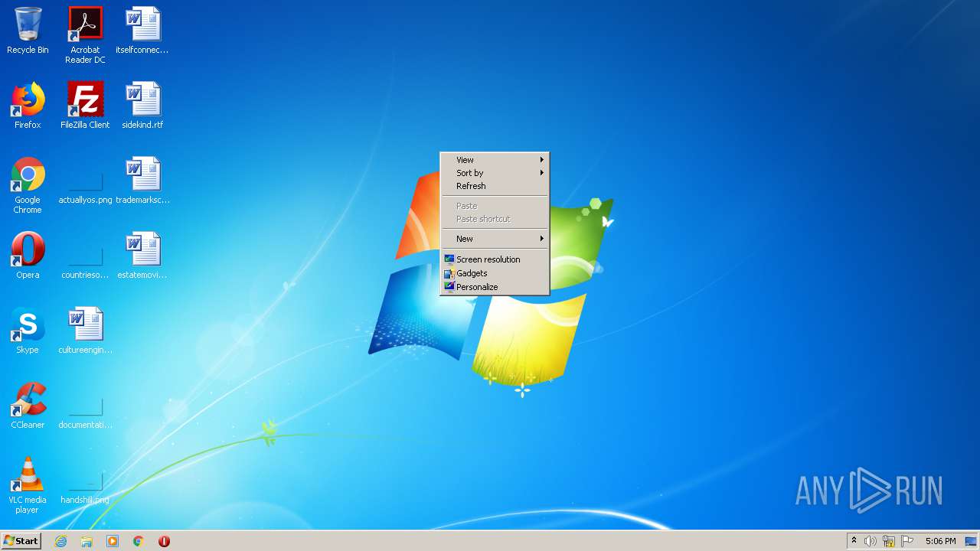The height and width of the screenshot is (551, 980).
Task: Open the Action Center flag icon
Action: pos(907,541)
